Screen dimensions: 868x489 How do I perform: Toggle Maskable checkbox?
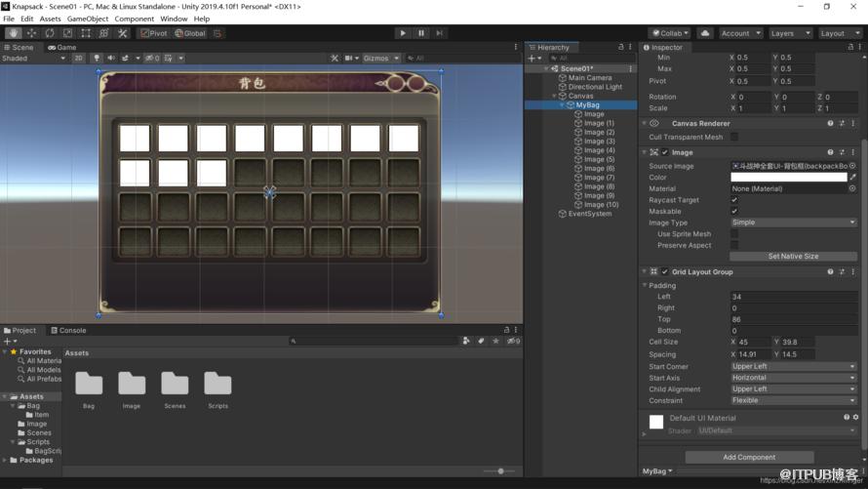734,212
